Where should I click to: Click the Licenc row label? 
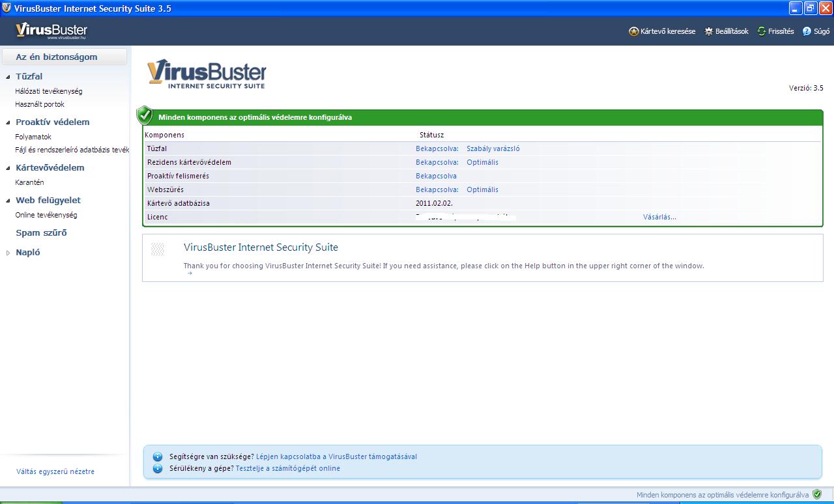click(x=158, y=217)
